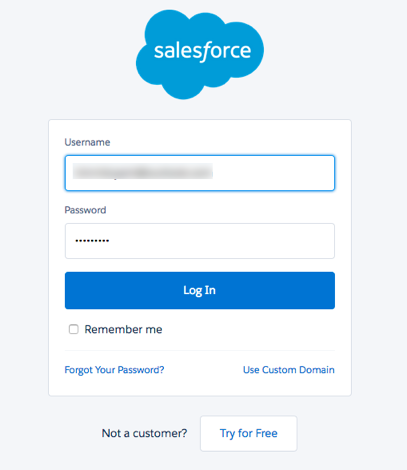Screen dimensions: 407x470
Task: Click empty space inside the Username box
Action: pos(273,173)
